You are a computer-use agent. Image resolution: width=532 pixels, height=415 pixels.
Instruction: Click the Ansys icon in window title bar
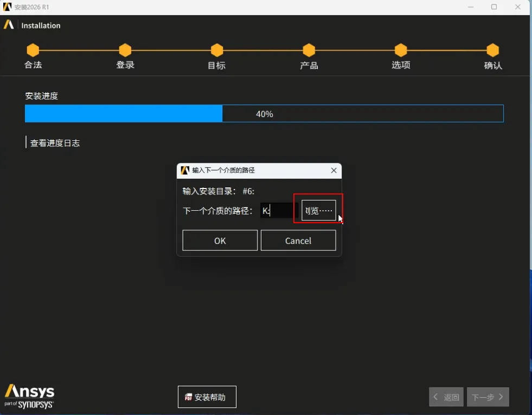point(7,7)
